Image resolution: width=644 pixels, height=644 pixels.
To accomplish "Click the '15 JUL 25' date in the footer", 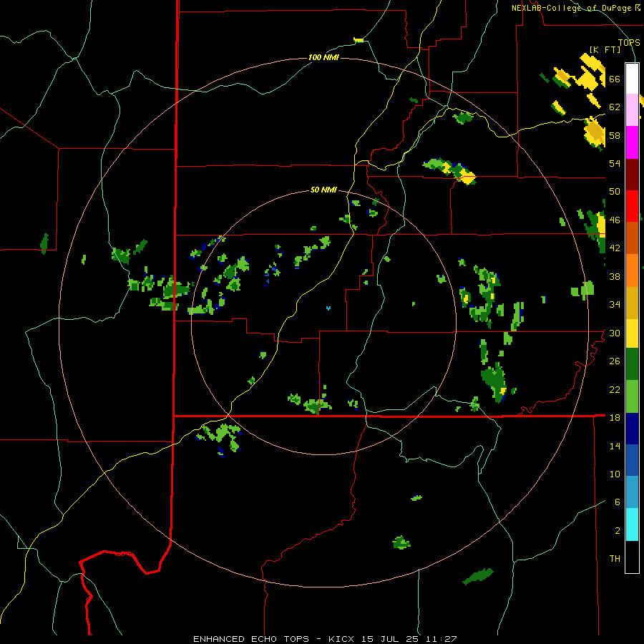I will (390, 639).
